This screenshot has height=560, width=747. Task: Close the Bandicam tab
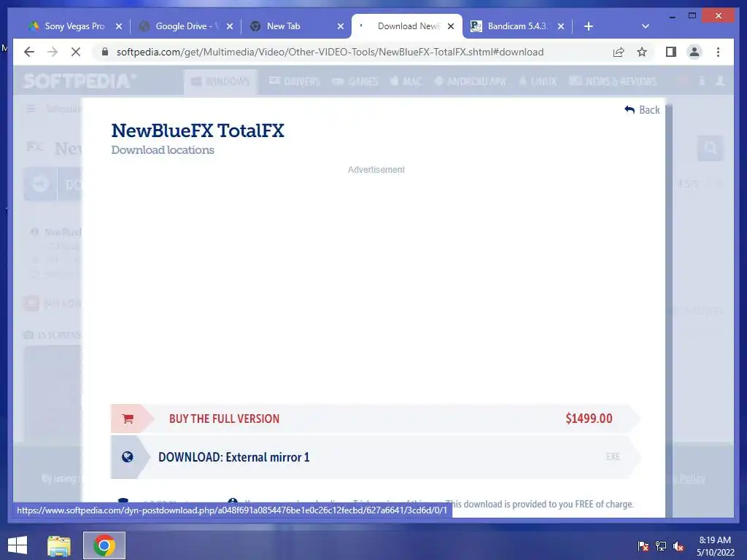coord(561,26)
